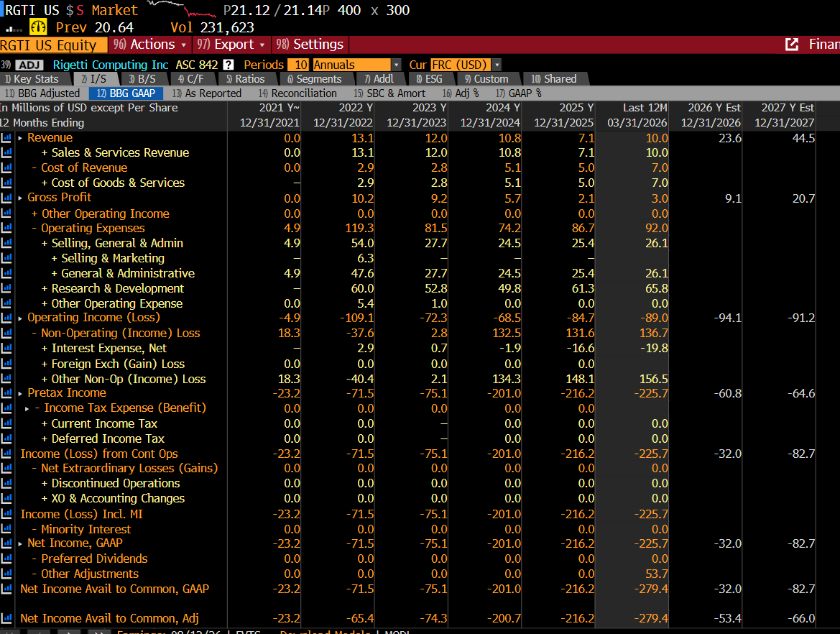The height and width of the screenshot is (634, 840).
Task: Click the Periods count field showing 10
Action: pyautogui.click(x=298, y=65)
